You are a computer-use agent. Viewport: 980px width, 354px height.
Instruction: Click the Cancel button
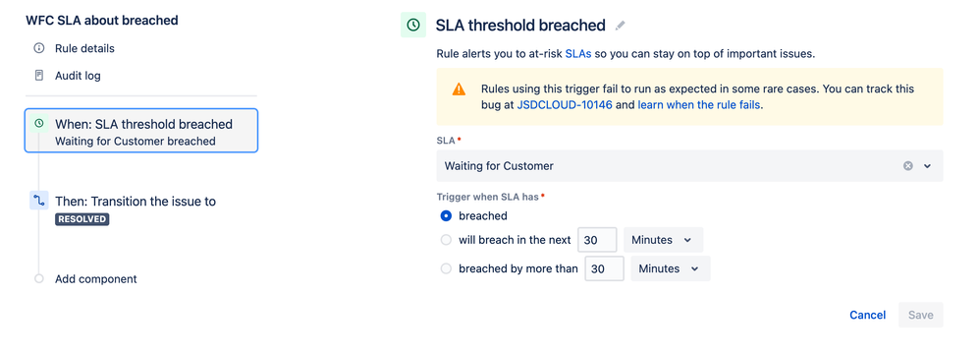click(x=867, y=315)
